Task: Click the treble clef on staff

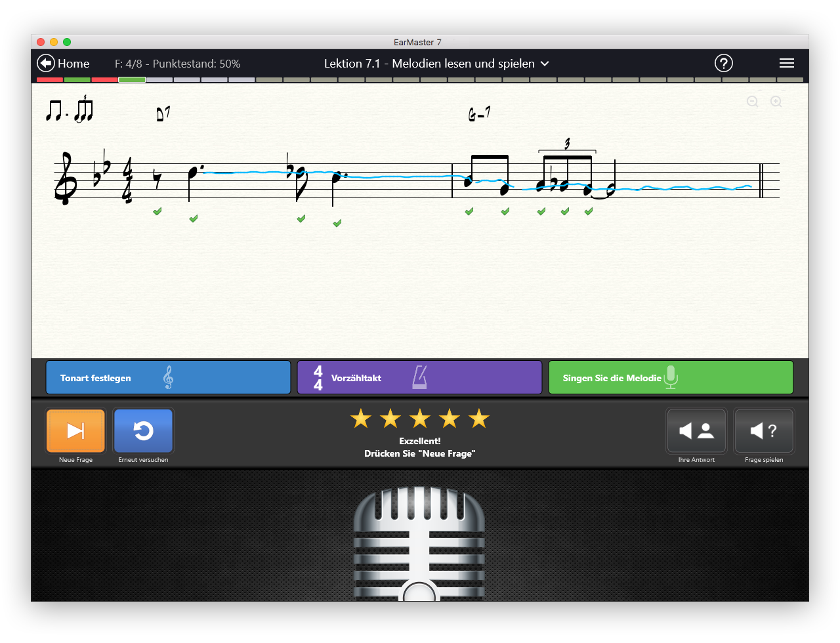Action: (x=66, y=178)
